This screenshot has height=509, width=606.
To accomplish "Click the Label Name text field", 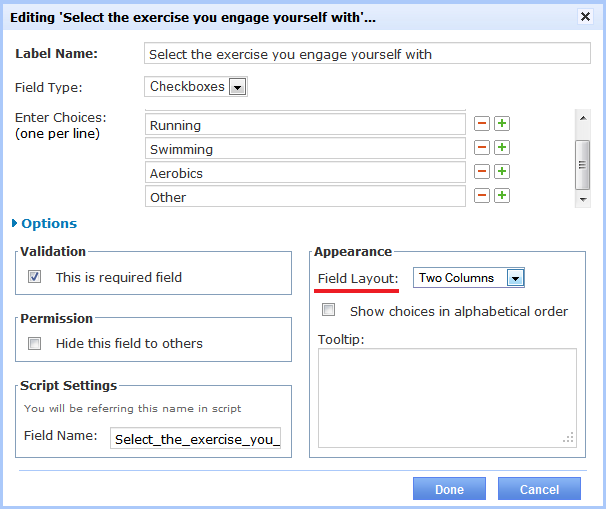I will [367, 54].
